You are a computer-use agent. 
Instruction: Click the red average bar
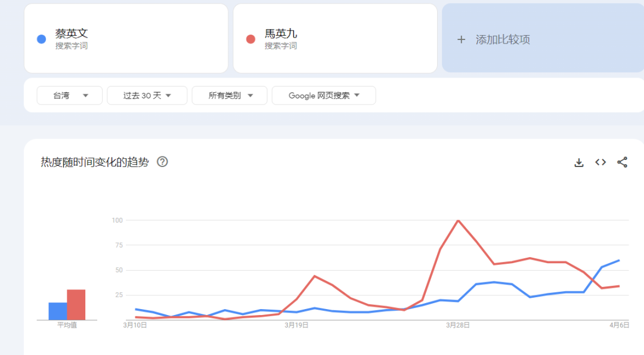(76, 304)
